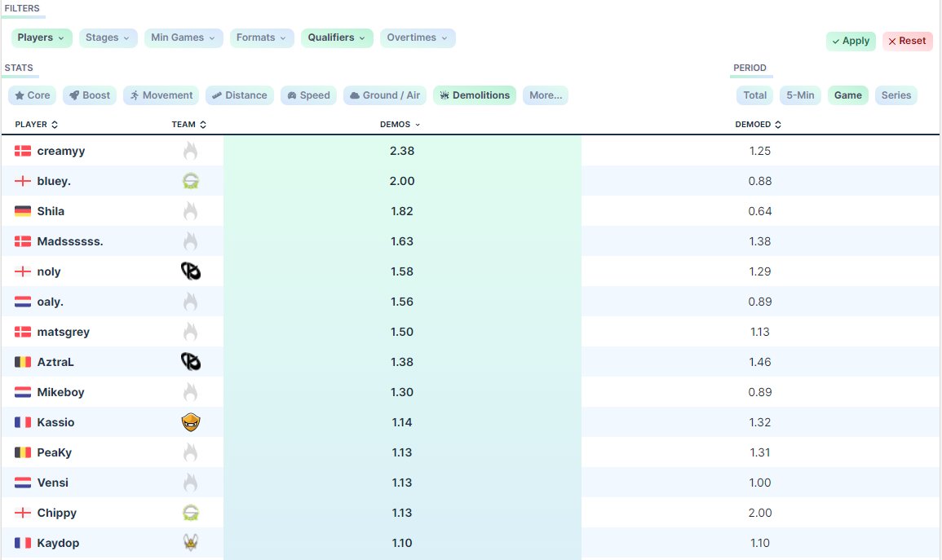Open the Min Games filter dropdown
The image size is (942, 560).
pos(184,37)
